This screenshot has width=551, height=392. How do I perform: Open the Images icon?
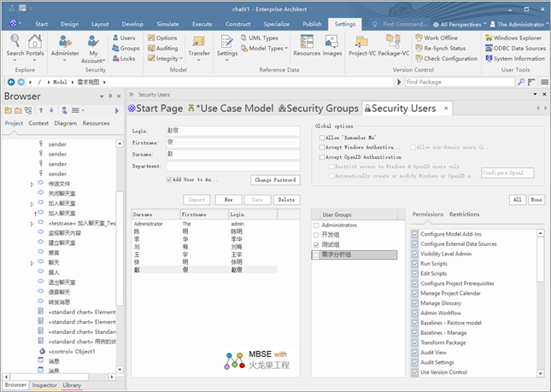(x=331, y=45)
